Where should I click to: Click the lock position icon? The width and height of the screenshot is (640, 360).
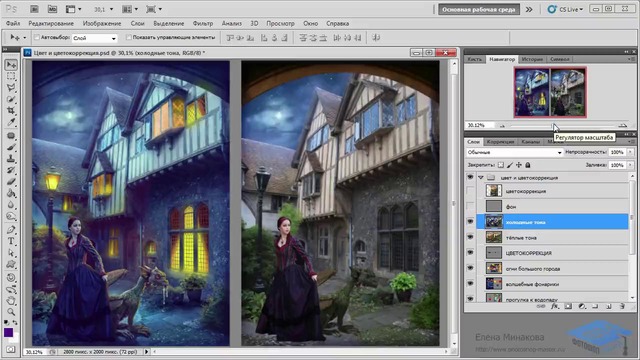tap(519, 165)
